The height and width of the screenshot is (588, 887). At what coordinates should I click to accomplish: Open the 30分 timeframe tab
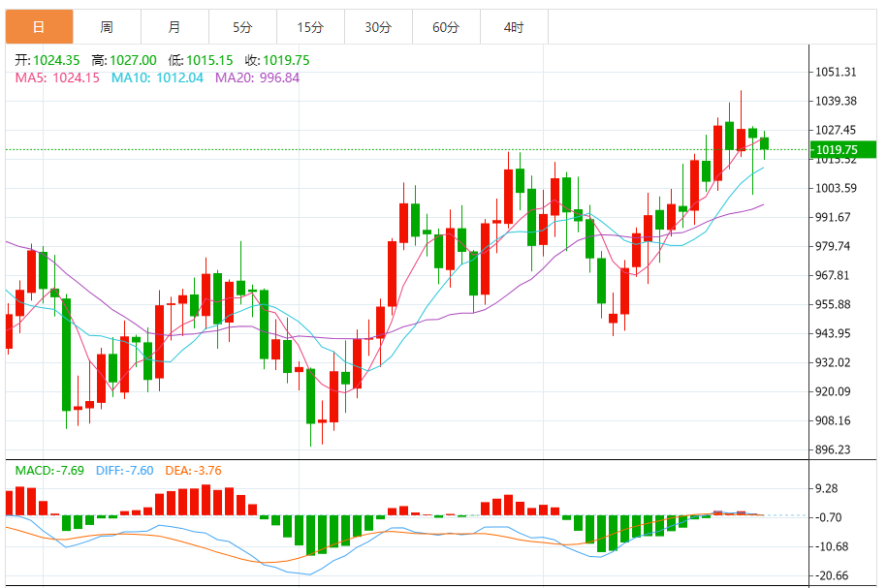tap(378, 26)
